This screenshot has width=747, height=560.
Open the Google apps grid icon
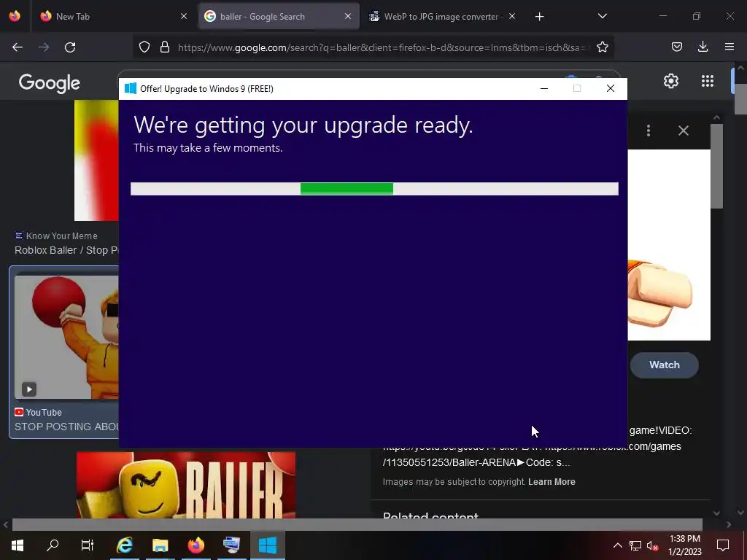[x=708, y=81]
